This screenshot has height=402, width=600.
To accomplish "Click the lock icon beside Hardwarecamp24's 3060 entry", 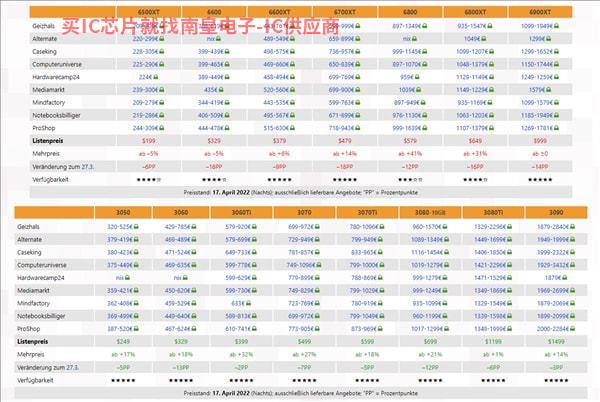I will (x=185, y=278).
